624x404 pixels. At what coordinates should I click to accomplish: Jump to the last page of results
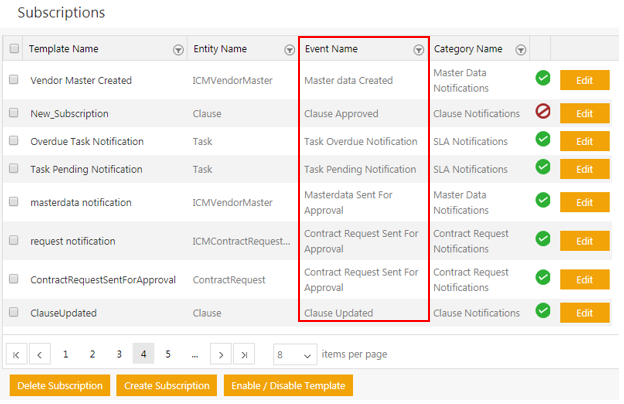(x=244, y=354)
